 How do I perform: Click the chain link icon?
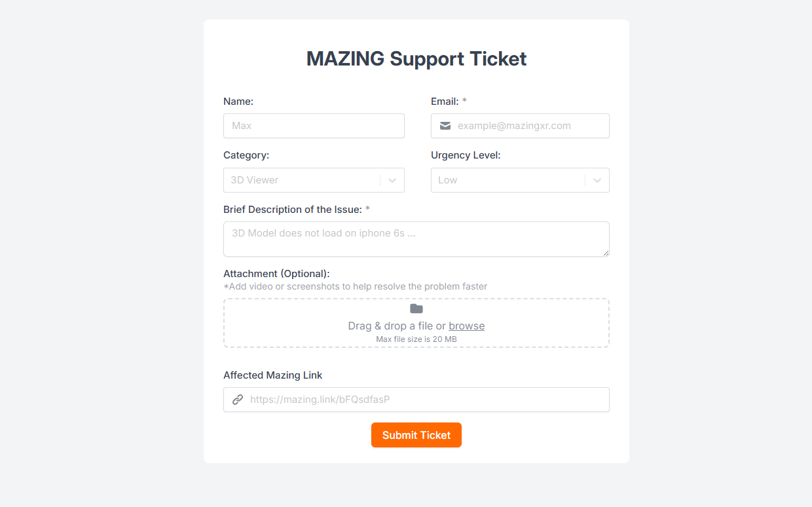click(x=238, y=400)
